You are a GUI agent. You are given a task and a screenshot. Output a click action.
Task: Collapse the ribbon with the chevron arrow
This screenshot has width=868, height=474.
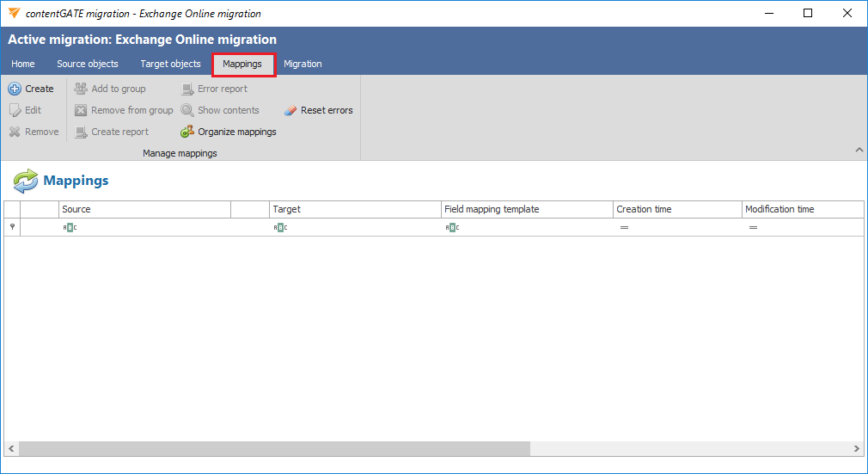[859, 151]
